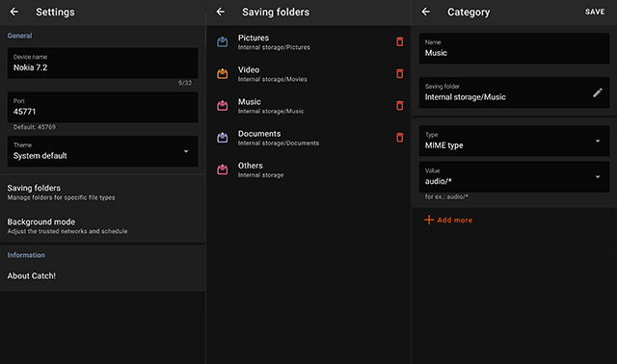Click the Settings screen title

[55, 13]
